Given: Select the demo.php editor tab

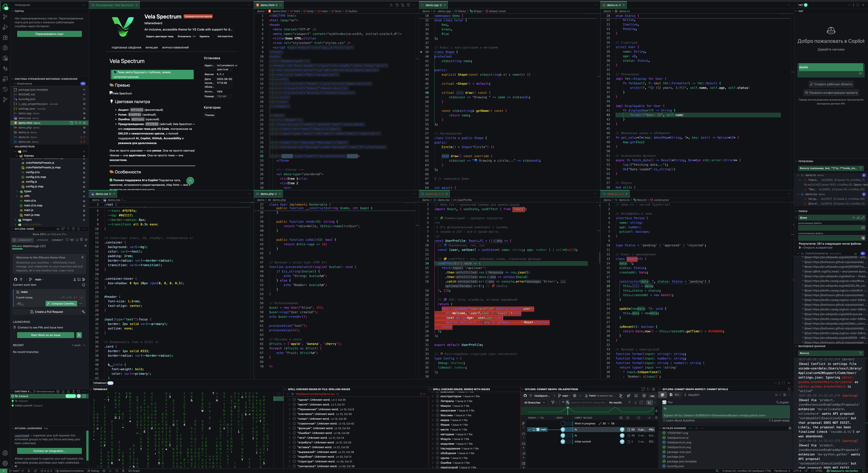Looking at the screenshot, I should (x=268, y=194).
